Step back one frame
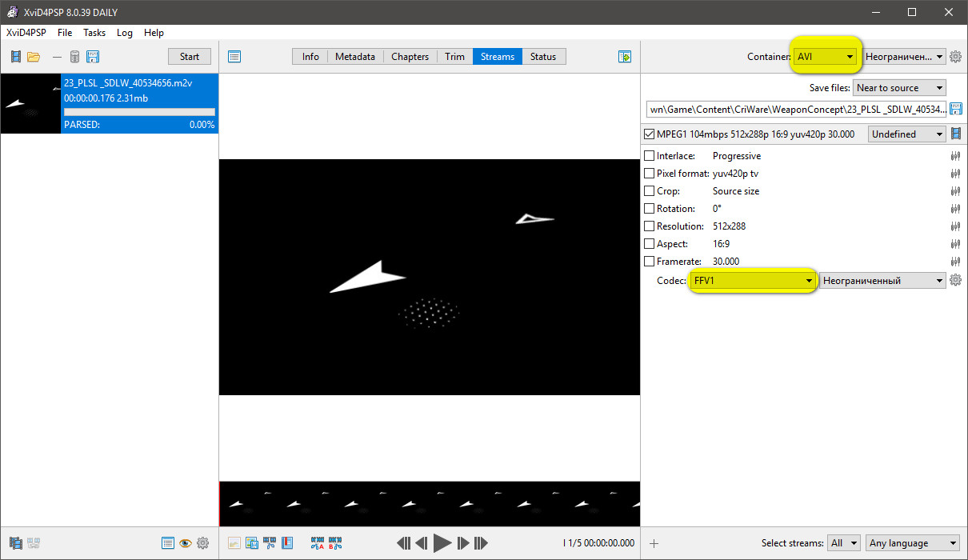 [x=422, y=543]
